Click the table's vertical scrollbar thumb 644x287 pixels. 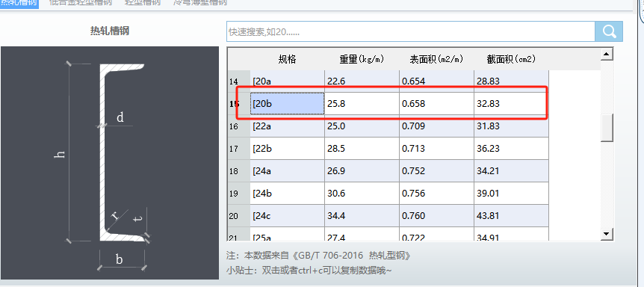[607, 128]
